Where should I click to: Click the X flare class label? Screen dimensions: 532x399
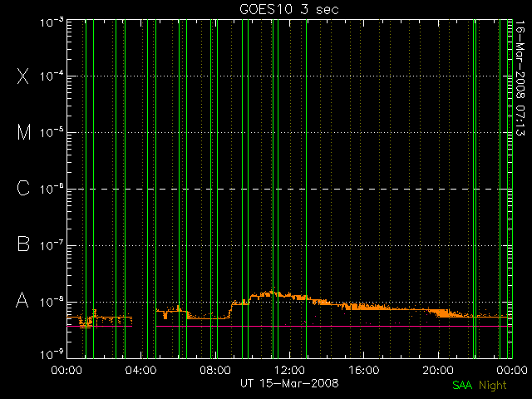(x=23, y=76)
